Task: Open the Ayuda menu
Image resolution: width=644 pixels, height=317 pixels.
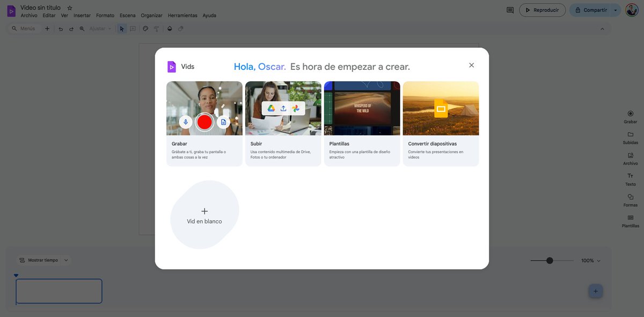Action: point(209,16)
